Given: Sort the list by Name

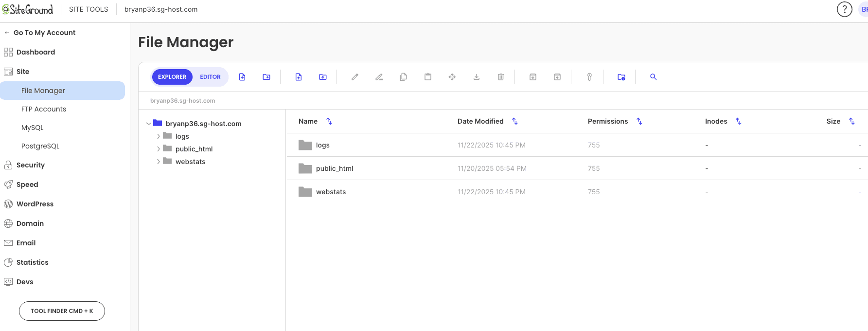Looking at the screenshot, I should pos(329,121).
